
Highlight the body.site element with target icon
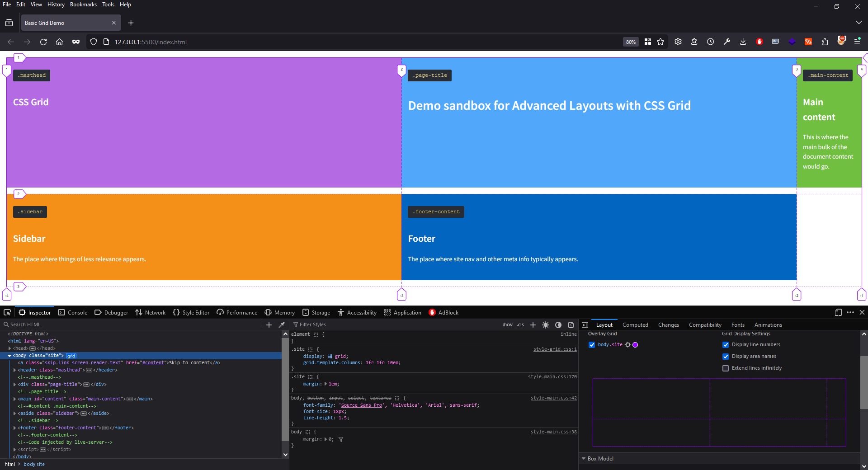pos(627,345)
